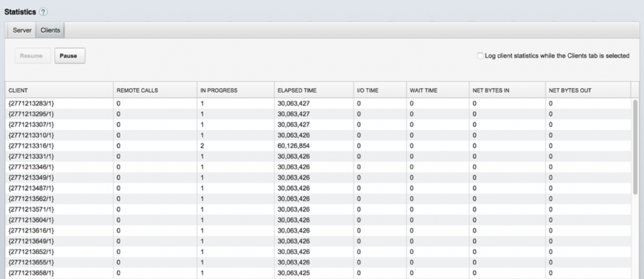The width and height of the screenshot is (644, 279).
Task: Click Net Bytes In value for client {2771213331/1}
Action: pos(475,156)
